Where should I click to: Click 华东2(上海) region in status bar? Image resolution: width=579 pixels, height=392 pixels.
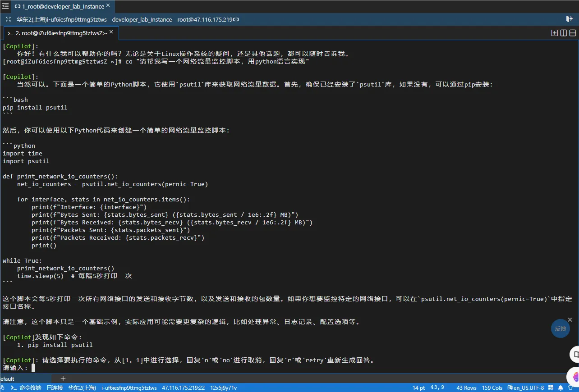tap(82, 387)
